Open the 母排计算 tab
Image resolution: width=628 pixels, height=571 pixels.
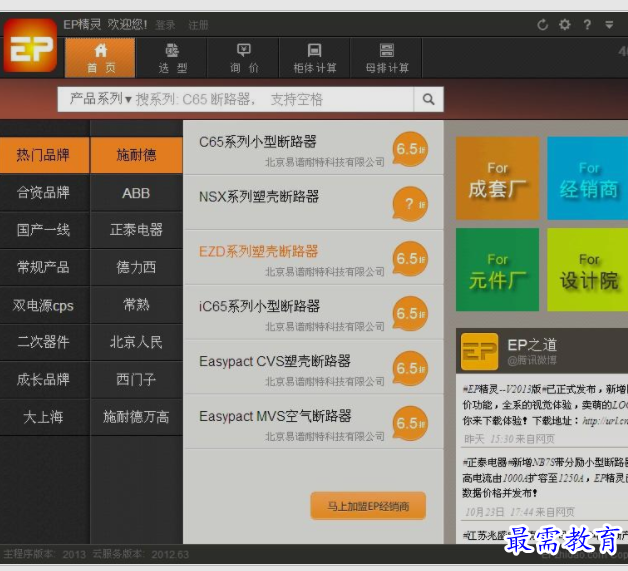pyautogui.click(x=387, y=58)
